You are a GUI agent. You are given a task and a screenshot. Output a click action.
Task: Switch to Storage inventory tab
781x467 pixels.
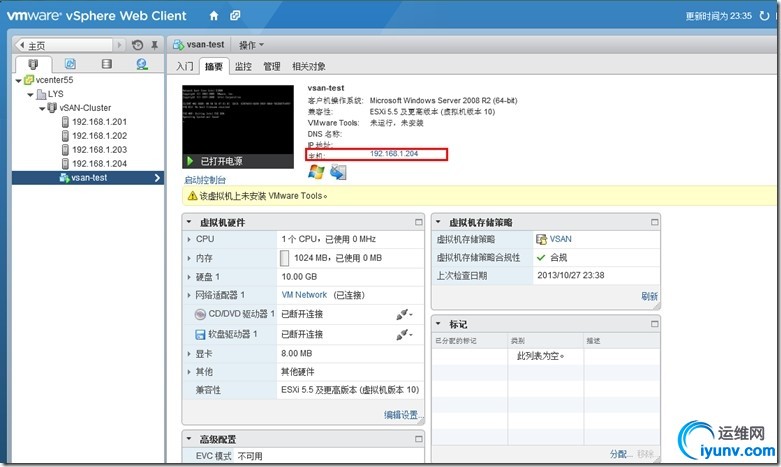point(107,64)
